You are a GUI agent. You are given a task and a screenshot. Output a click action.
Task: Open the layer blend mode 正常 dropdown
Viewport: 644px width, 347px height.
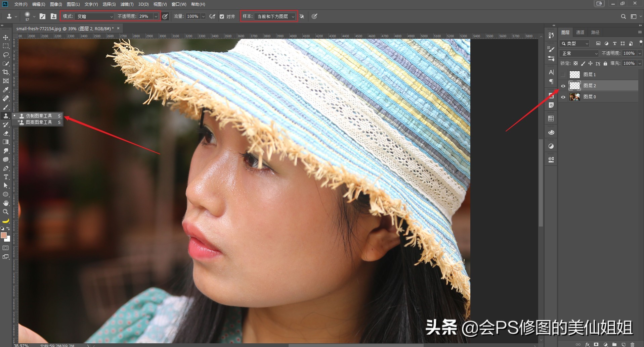(579, 53)
